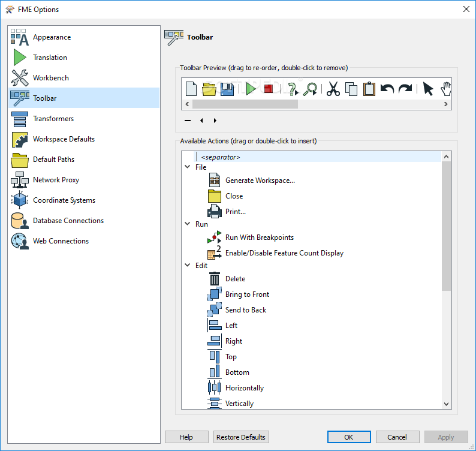476x451 pixels.
Task: Click the align Left icon
Action: pos(215,325)
